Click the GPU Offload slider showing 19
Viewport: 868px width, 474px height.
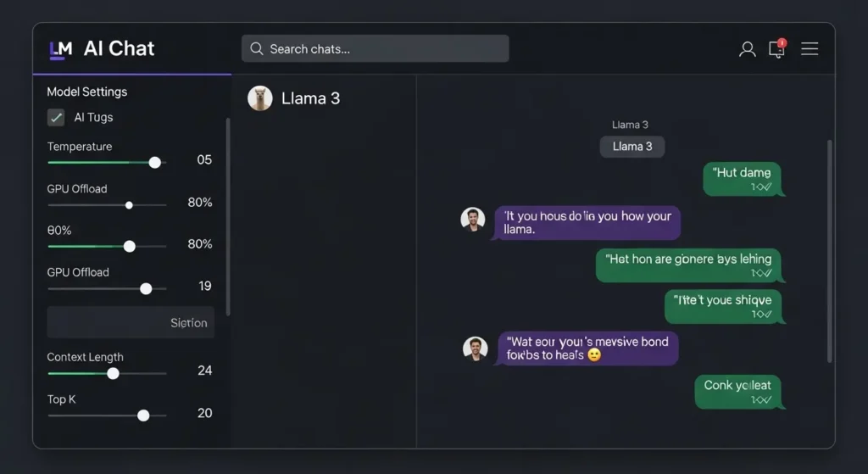pos(146,289)
